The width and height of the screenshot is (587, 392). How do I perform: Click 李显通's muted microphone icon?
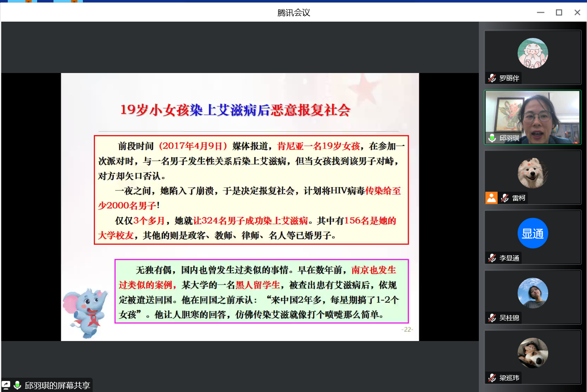[492, 258]
